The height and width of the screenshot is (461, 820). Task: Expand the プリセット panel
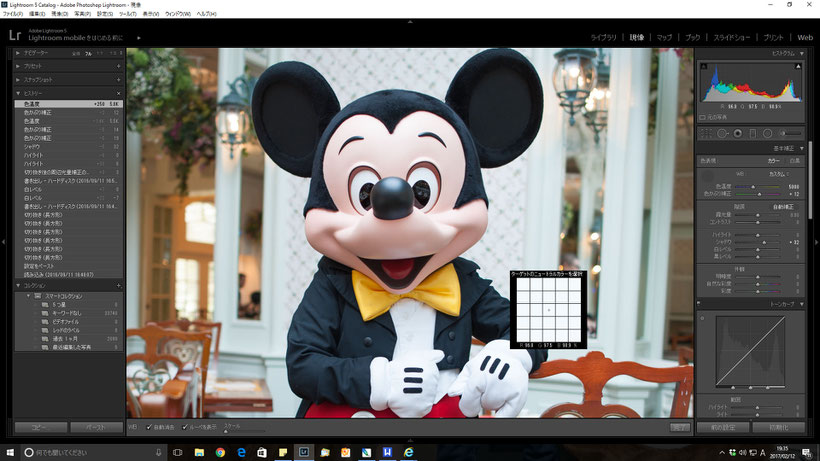click(18, 66)
